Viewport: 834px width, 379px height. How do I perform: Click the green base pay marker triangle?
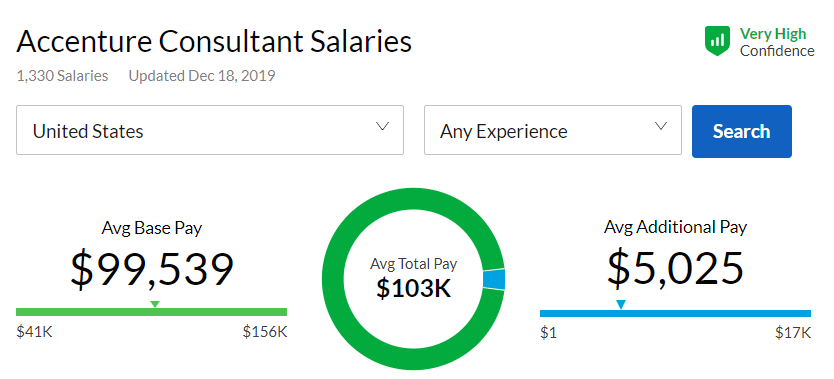155,304
